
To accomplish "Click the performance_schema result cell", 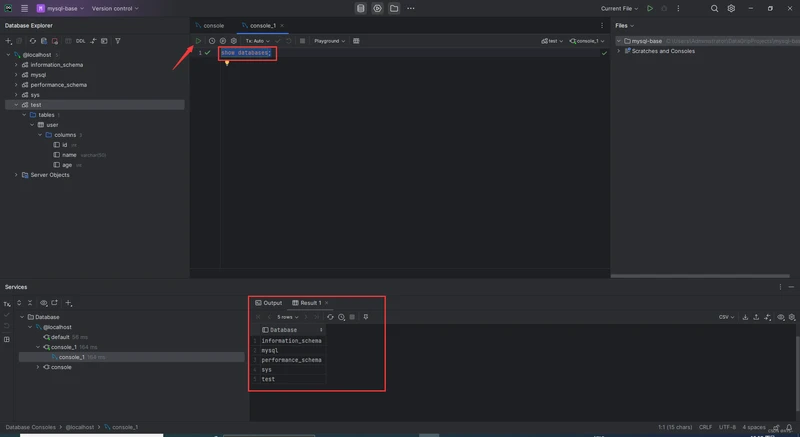I will pos(291,360).
